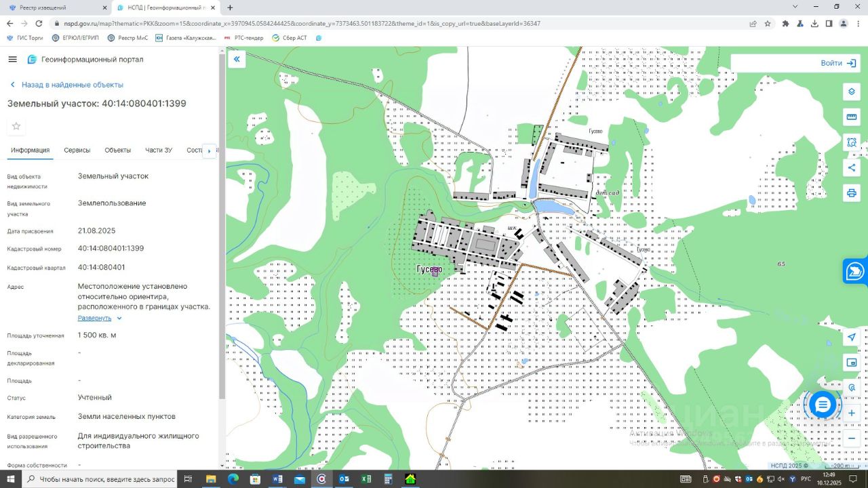
Task: Close the НСПД Геоинформационный tab
Action: pyautogui.click(x=213, y=7)
